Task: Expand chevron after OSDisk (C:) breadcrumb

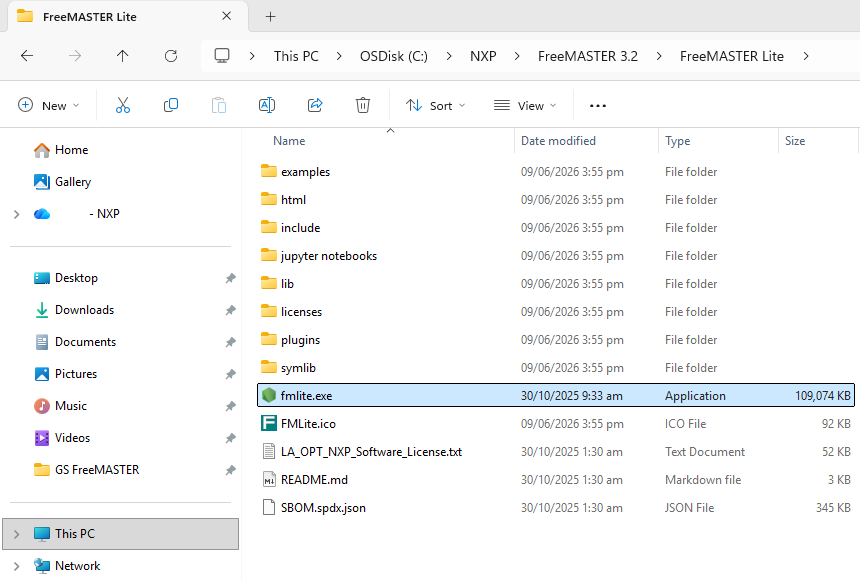Action: [449, 56]
